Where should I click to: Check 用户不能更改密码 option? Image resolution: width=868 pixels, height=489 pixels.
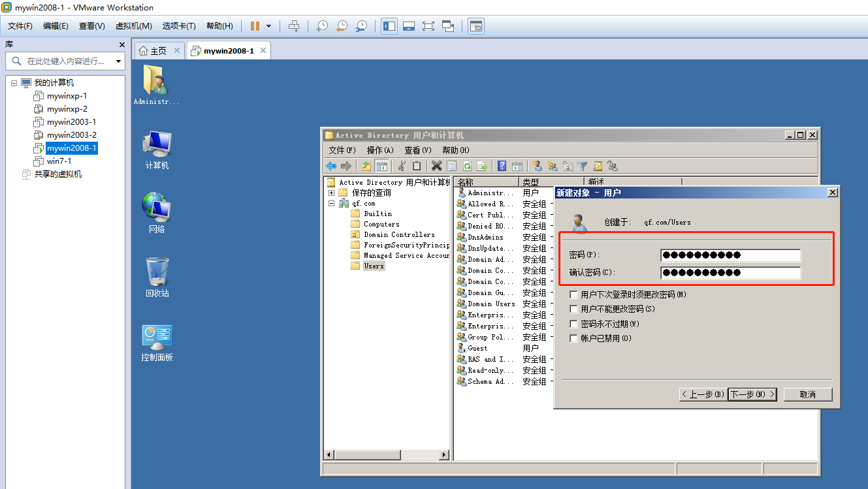[x=574, y=309]
